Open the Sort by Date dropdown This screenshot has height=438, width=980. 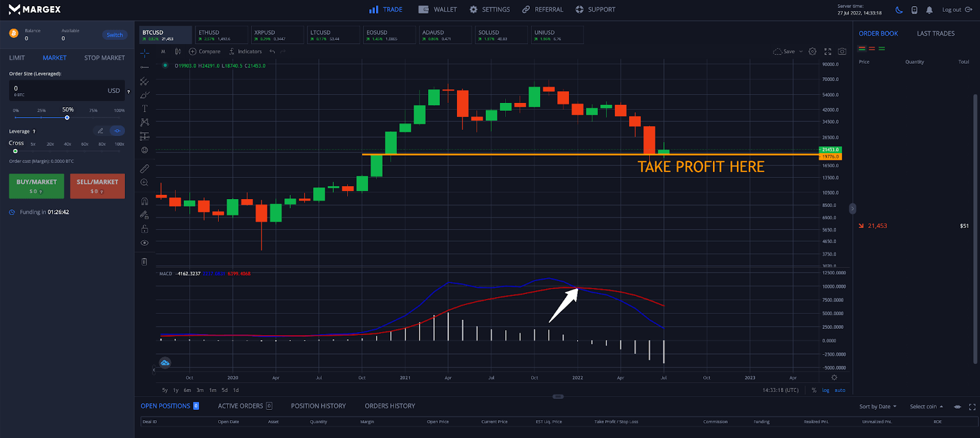(x=878, y=407)
